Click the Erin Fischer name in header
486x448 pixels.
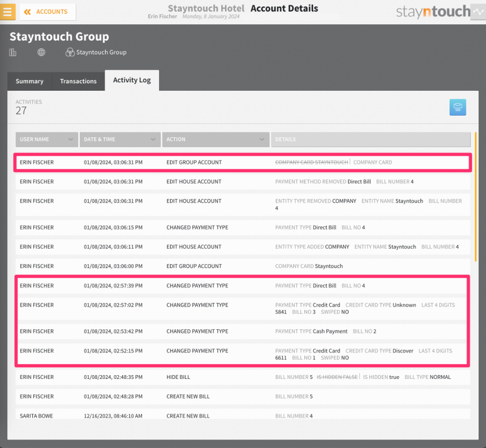pyautogui.click(x=162, y=16)
